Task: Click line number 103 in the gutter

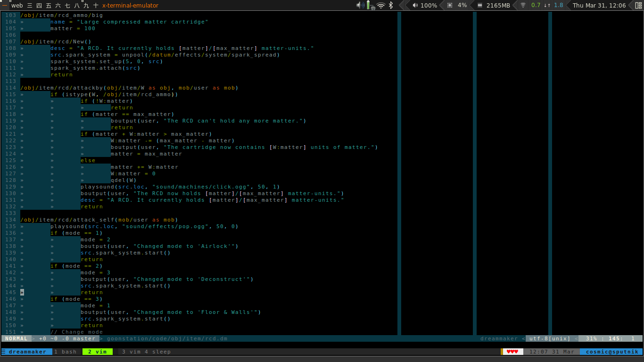Action: click(x=10, y=15)
